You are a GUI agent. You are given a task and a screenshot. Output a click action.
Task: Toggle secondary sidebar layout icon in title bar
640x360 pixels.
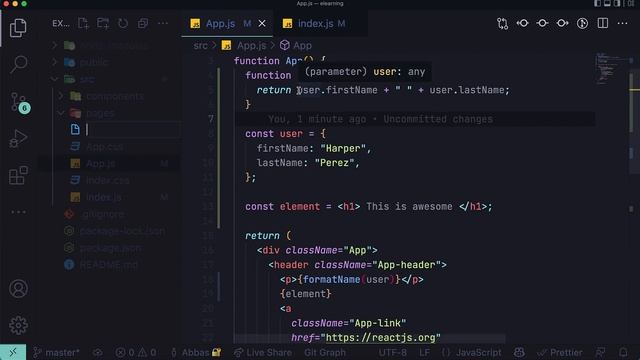617,3
